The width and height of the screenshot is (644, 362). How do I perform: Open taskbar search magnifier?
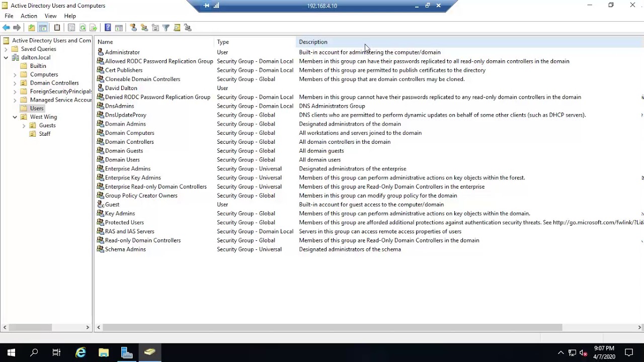[34, 352]
